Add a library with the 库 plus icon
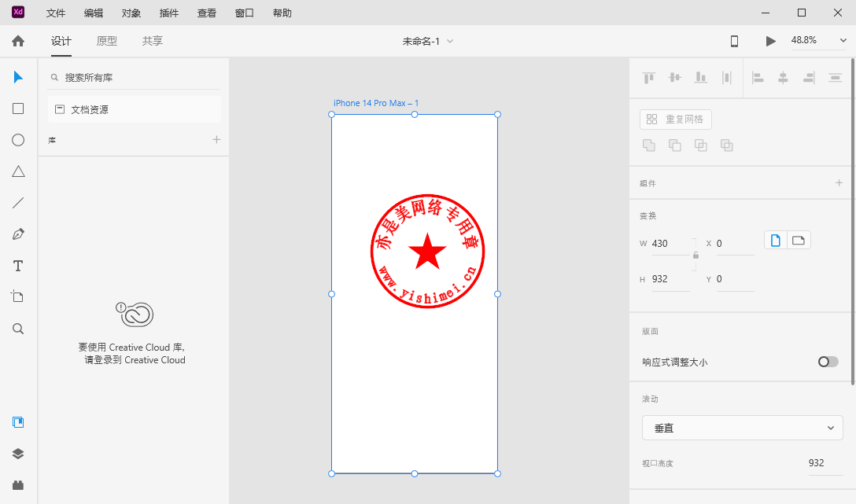The image size is (856, 504). coord(216,140)
